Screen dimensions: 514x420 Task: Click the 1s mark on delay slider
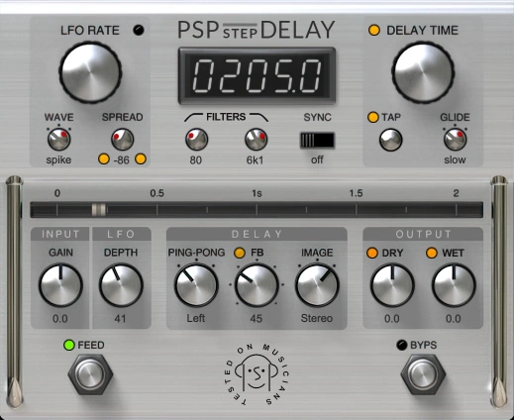click(x=257, y=193)
